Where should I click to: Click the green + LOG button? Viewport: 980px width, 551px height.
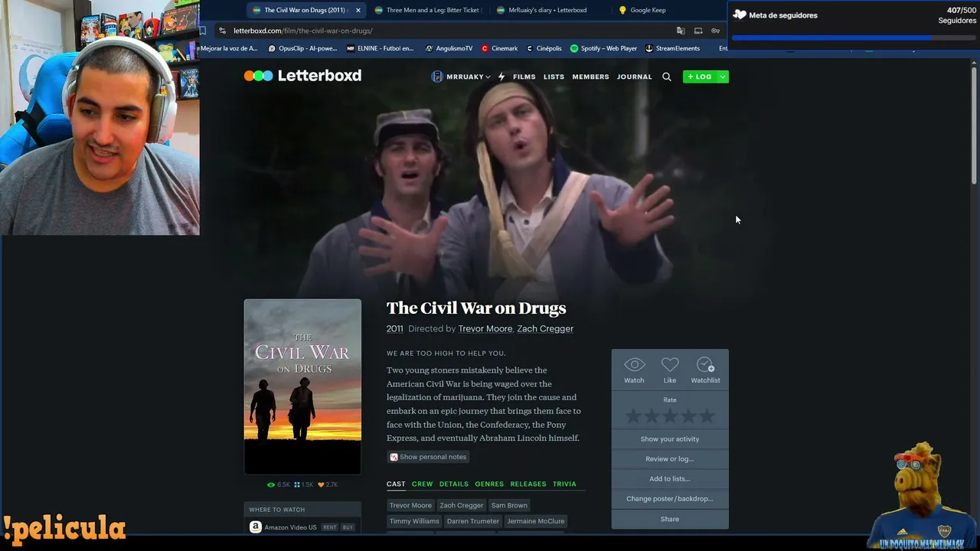tap(700, 77)
